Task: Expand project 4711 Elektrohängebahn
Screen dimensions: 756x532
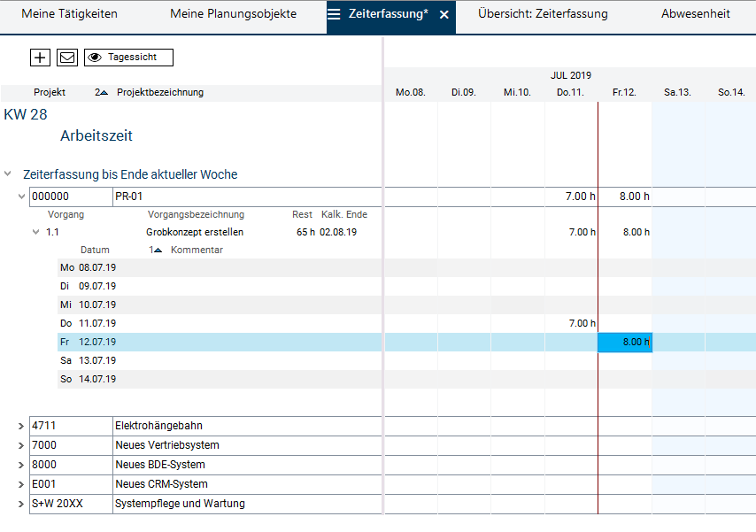Action: [x=21, y=426]
